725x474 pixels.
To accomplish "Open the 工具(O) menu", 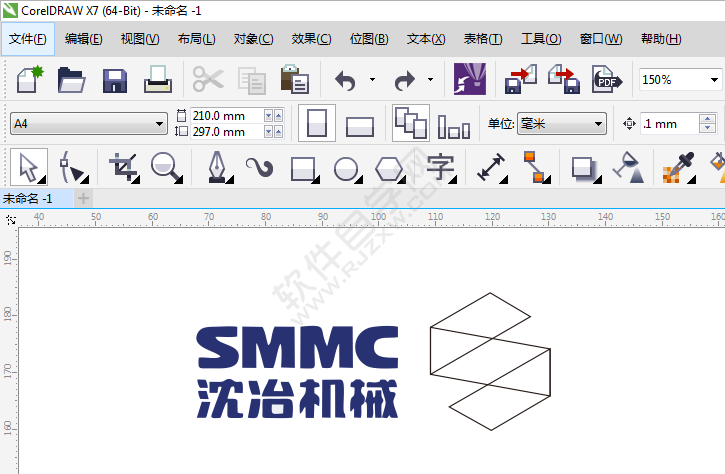I will click(x=541, y=39).
